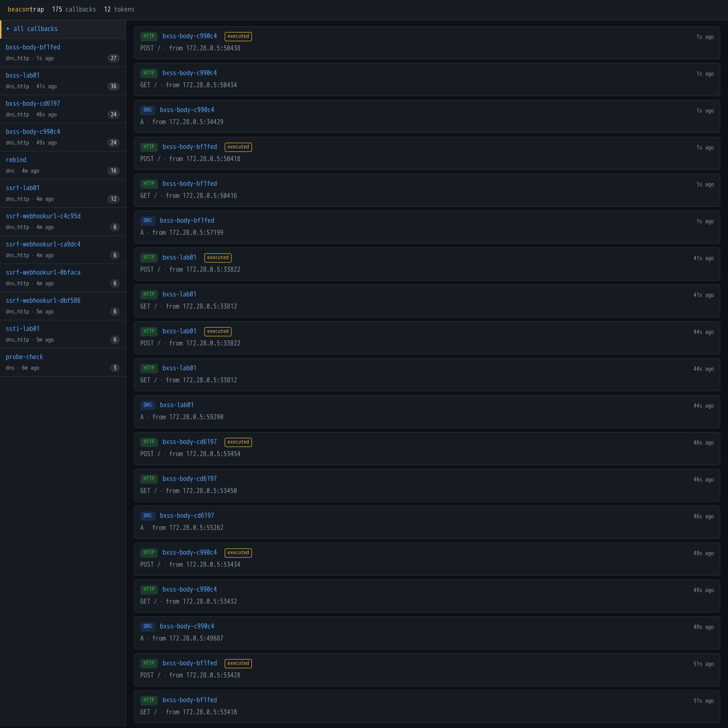Click the DNS badge on bxss-lab01 callback
The width and height of the screenshot is (728, 728).
[x=147, y=405]
